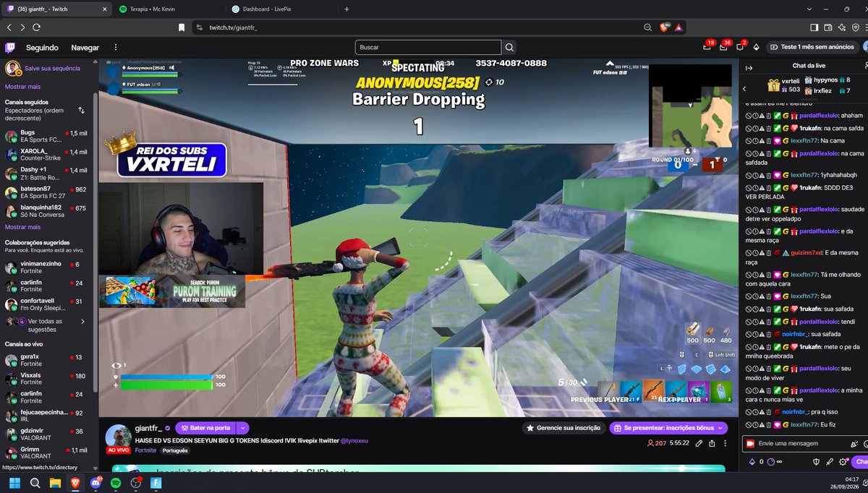Expand Ver todas as sugestões chevron
Screen dimensions: 868x493
82,322
